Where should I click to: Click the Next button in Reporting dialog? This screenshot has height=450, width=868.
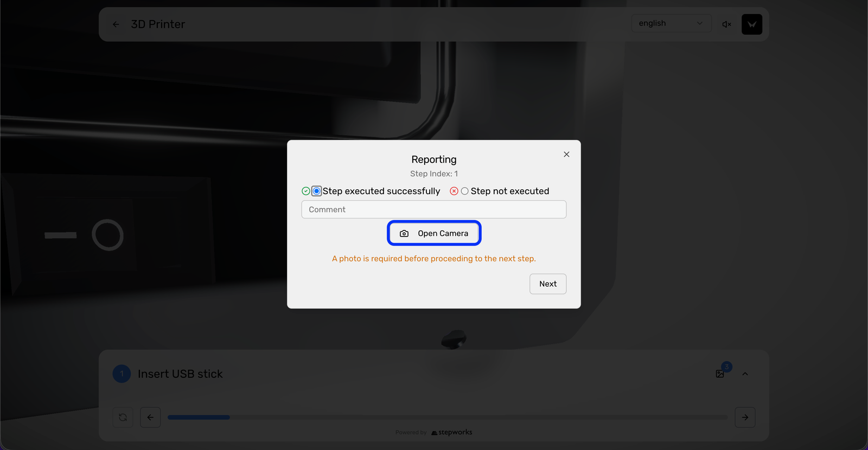click(548, 284)
